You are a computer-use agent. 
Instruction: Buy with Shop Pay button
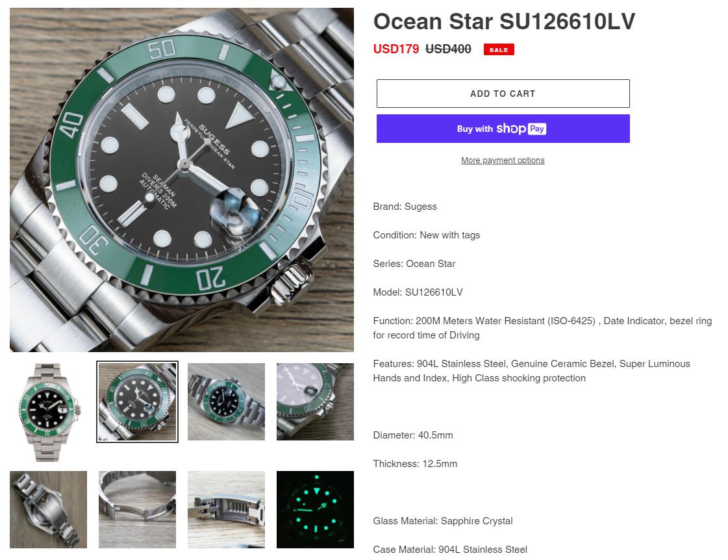503,129
